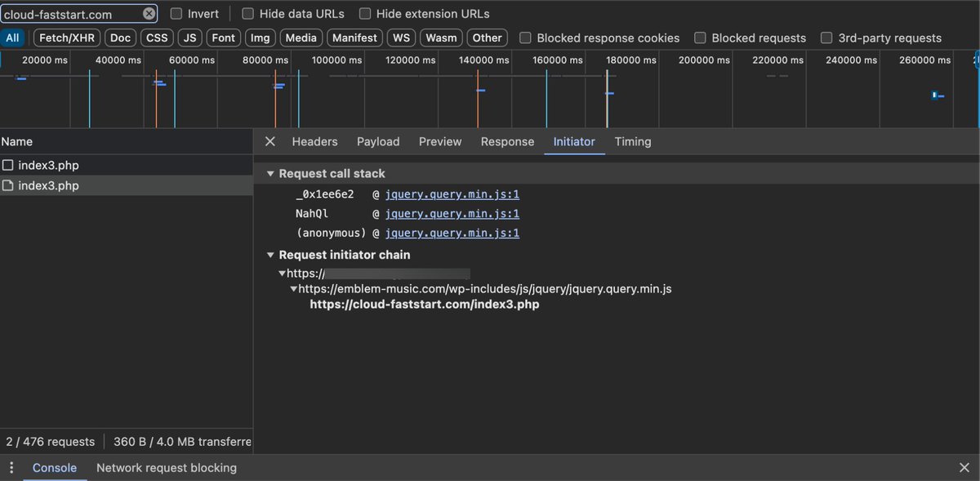Click the cloud-faststart.com/index3.php URL
This screenshot has height=481, width=980.
[x=425, y=305]
